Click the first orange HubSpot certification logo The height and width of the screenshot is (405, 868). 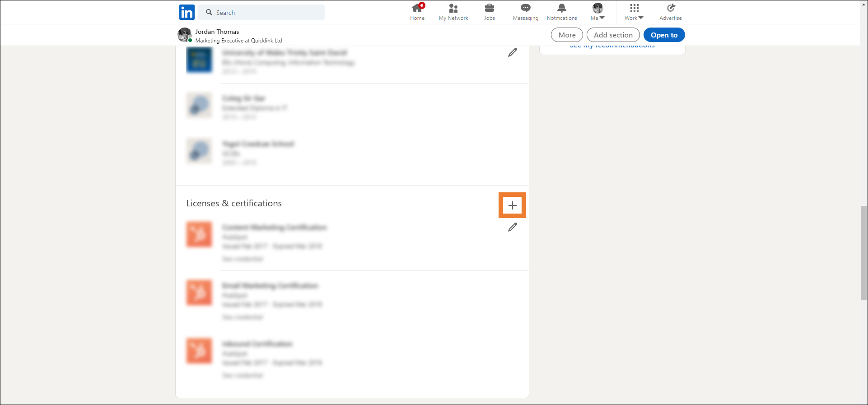point(199,234)
